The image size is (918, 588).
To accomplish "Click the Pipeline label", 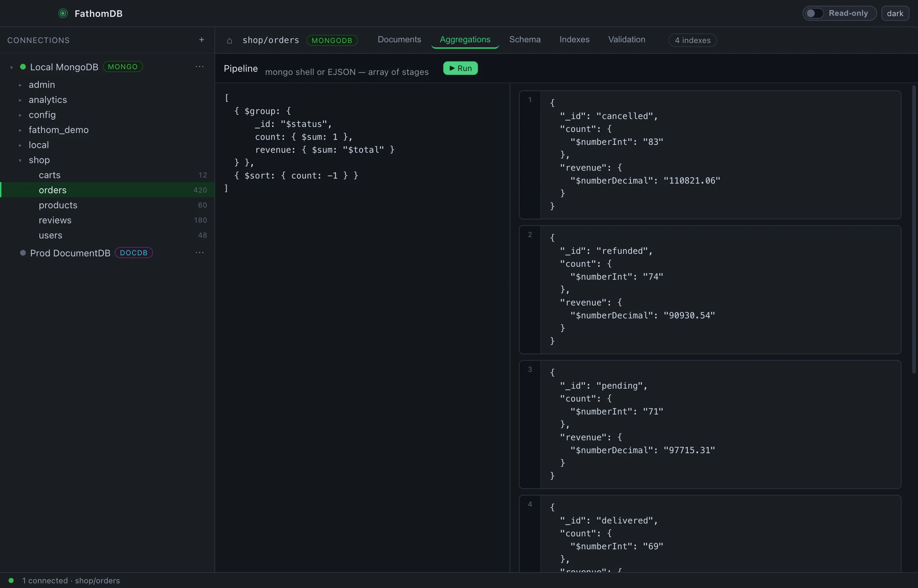I will click(x=241, y=68).
